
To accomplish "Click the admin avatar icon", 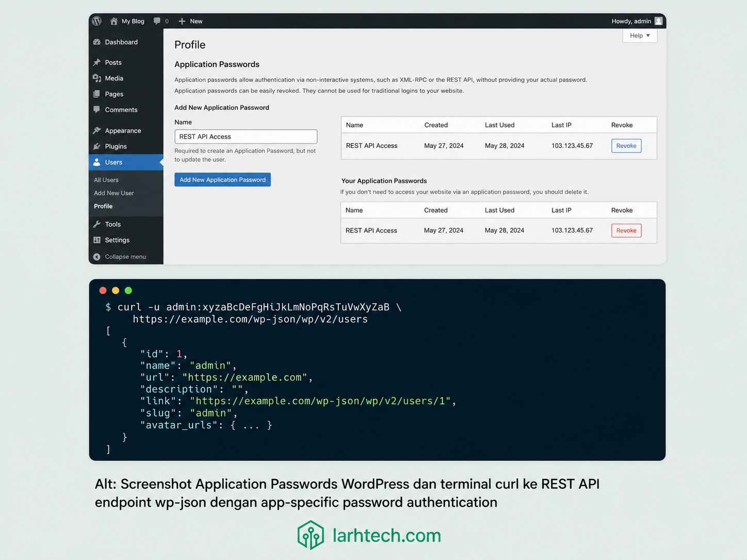I will 658,21.
